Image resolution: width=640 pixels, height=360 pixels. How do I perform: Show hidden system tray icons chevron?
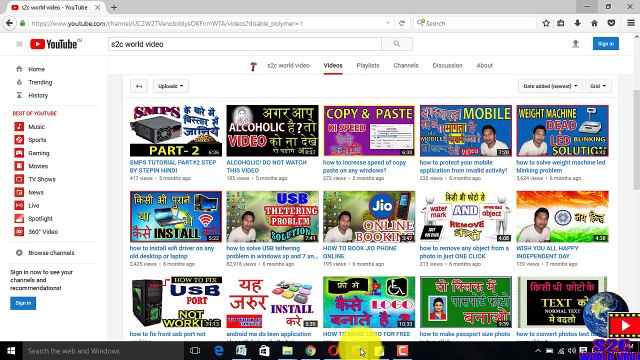point(538,351)
